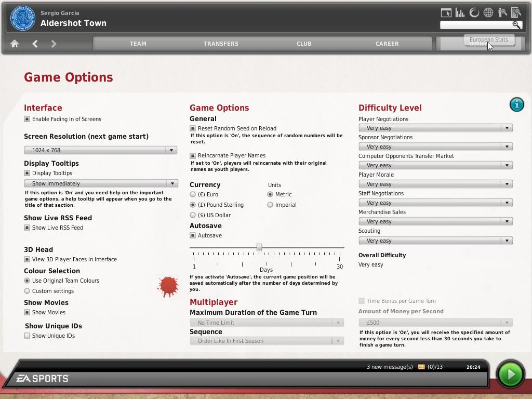Select the Euro currency radio button
Image resolution: width=532 pixels, height=399 pixels.
[x=193, y=194]
